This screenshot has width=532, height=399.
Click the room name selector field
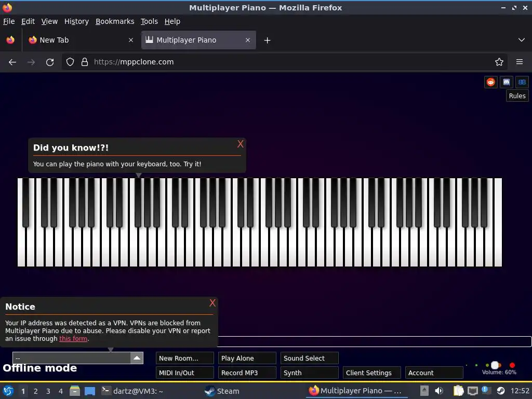click(72, 358)
